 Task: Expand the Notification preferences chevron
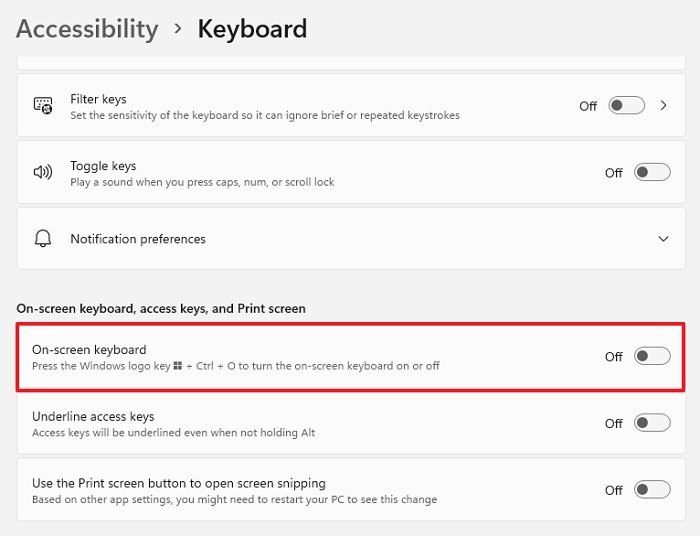(663, 239)
